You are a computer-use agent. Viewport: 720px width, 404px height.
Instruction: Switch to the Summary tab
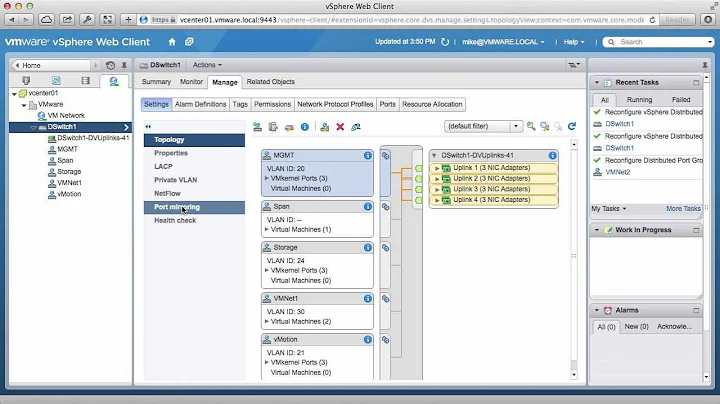tap(156, 82)
